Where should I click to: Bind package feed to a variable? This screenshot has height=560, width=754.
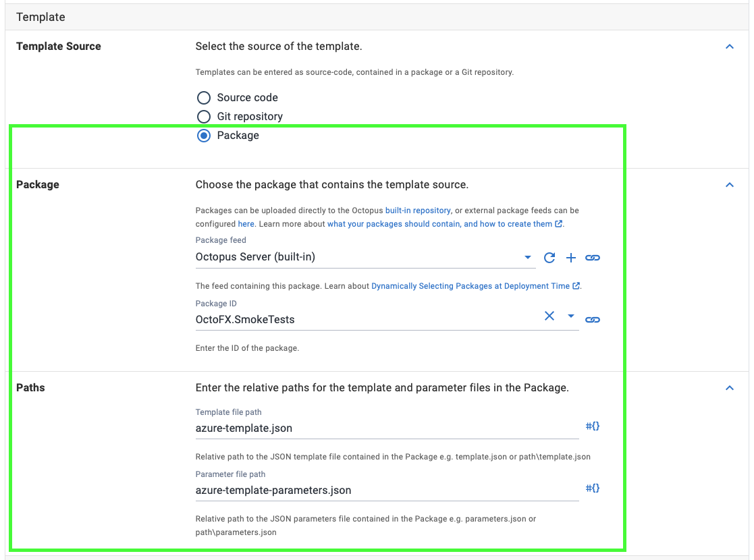(593, 257)
